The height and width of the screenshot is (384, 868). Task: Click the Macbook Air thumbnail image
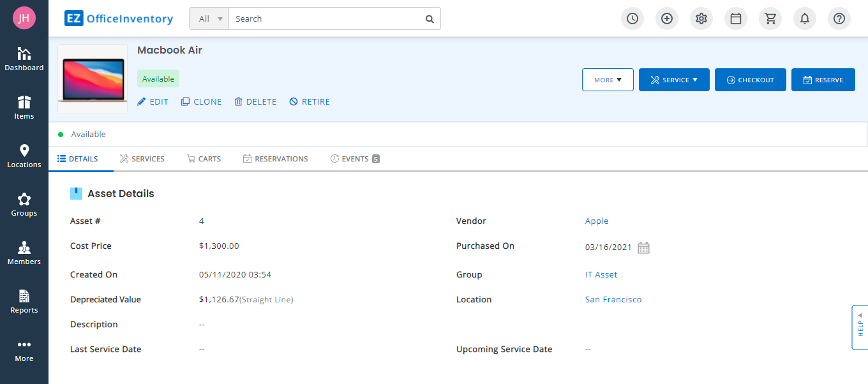[x=93, y=79]
